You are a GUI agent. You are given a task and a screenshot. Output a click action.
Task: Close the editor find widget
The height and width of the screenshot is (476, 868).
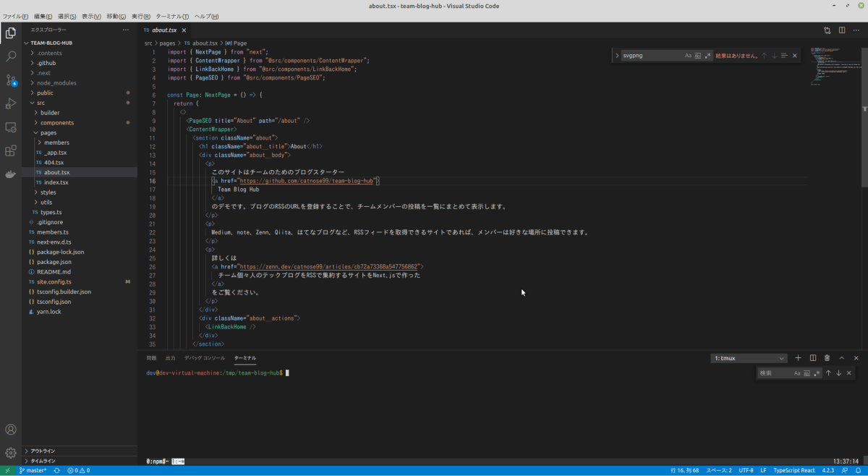click(795, 56)
